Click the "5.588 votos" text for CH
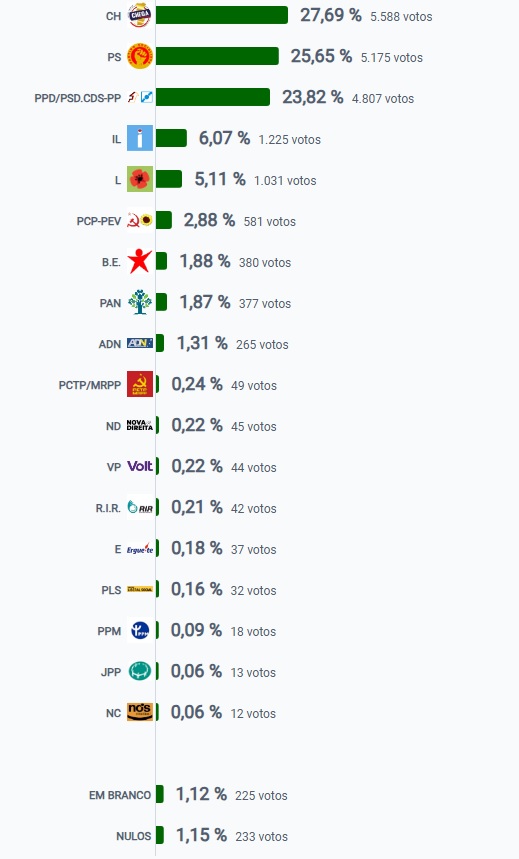Image resolution: width=519 pixels, height=859 pixels. 401,17
